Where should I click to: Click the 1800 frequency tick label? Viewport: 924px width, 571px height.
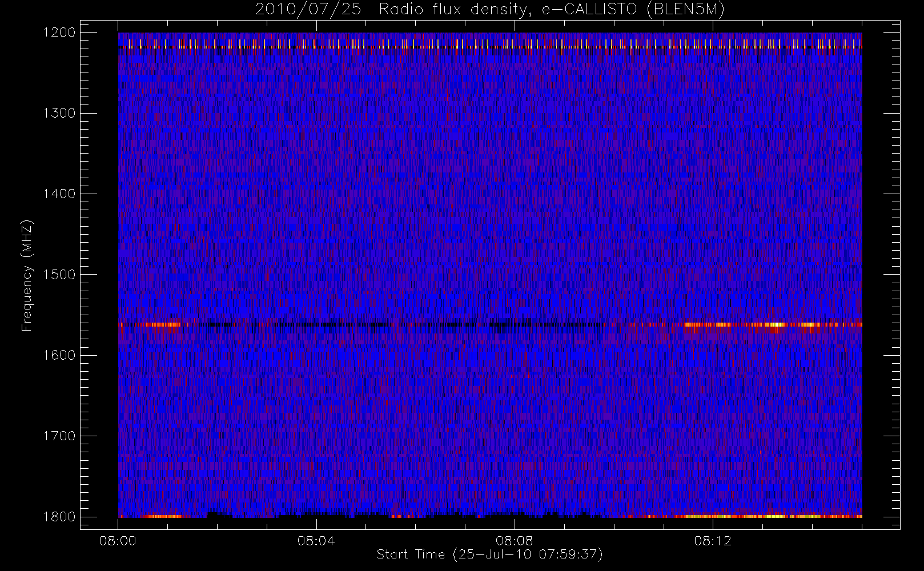click(x=59, y=517)
